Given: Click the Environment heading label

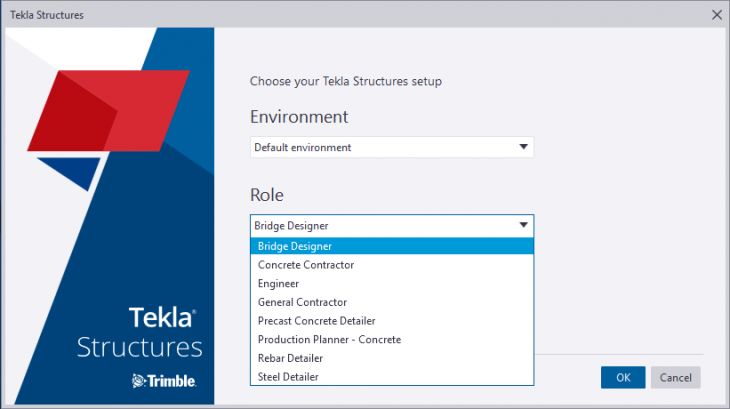Looking at the screenshot, I should [299, 116].
